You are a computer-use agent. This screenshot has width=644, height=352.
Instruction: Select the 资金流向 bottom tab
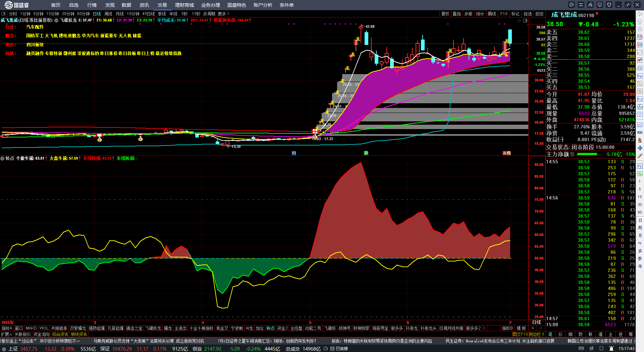click(42, 334)
